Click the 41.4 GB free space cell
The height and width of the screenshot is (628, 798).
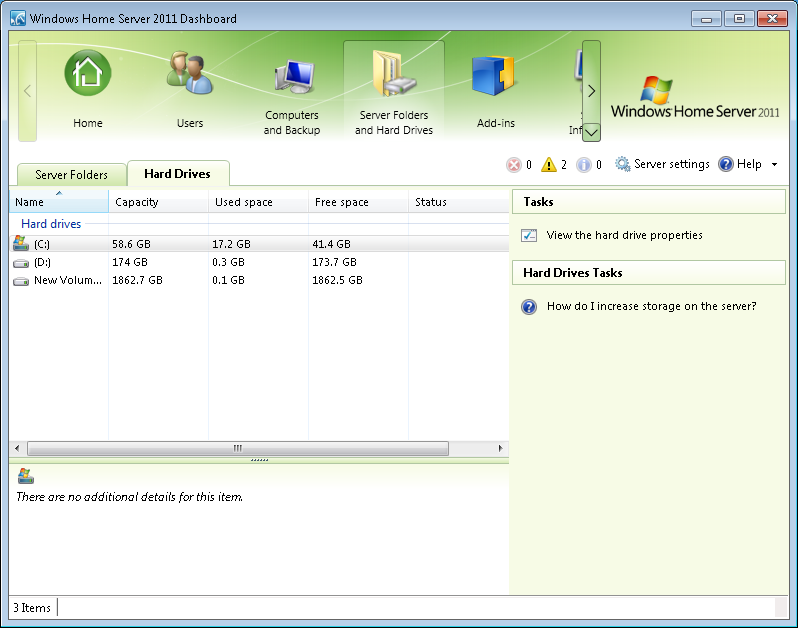pyautogui.click(x=331, y=244)
